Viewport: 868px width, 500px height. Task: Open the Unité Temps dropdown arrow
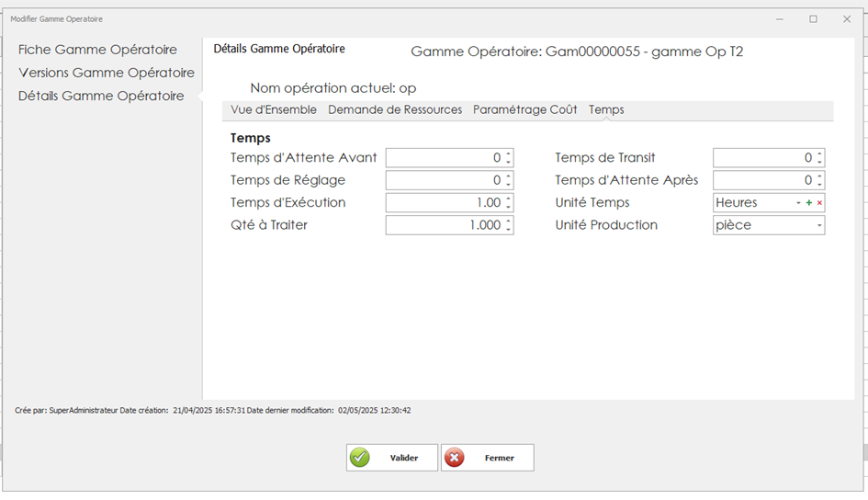798,203
